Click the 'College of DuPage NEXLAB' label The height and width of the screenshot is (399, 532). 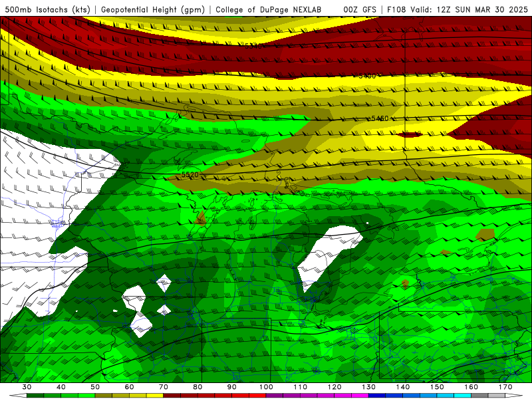(x=269, y=9)
